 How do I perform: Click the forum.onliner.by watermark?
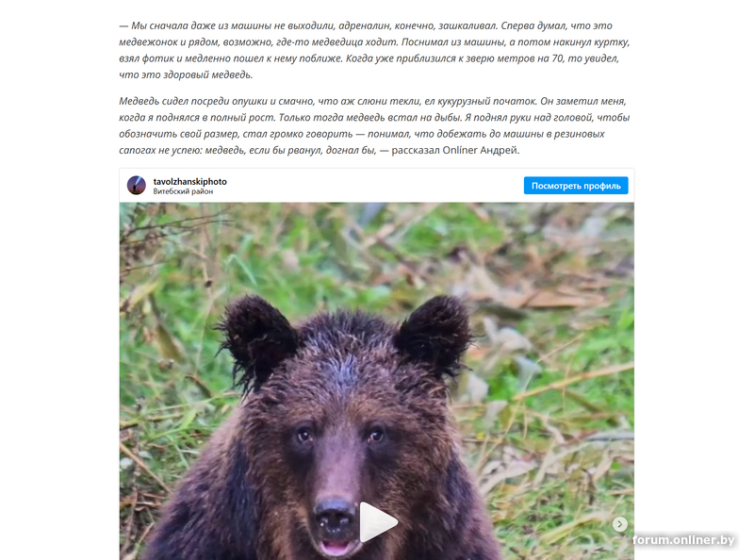click(x=683, y=540)
